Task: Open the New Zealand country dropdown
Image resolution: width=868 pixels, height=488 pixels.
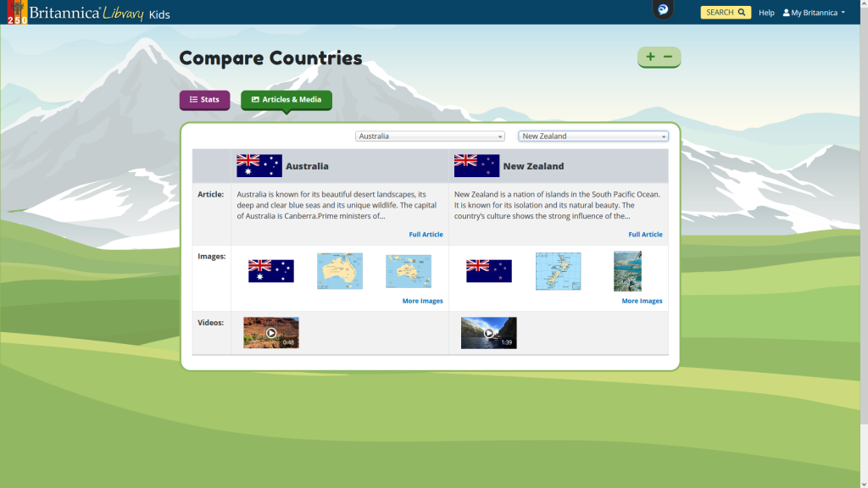Action: coord(593,136)
